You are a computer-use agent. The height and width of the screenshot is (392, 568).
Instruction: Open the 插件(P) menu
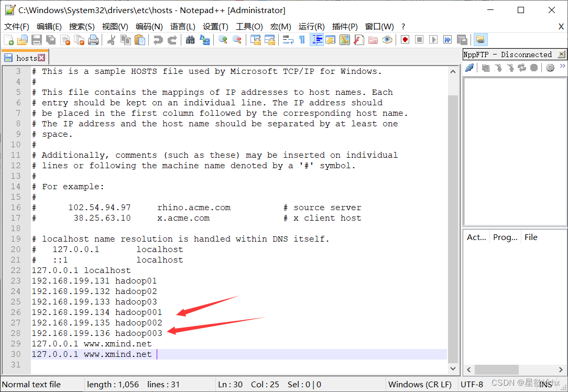tap(345, 26)
